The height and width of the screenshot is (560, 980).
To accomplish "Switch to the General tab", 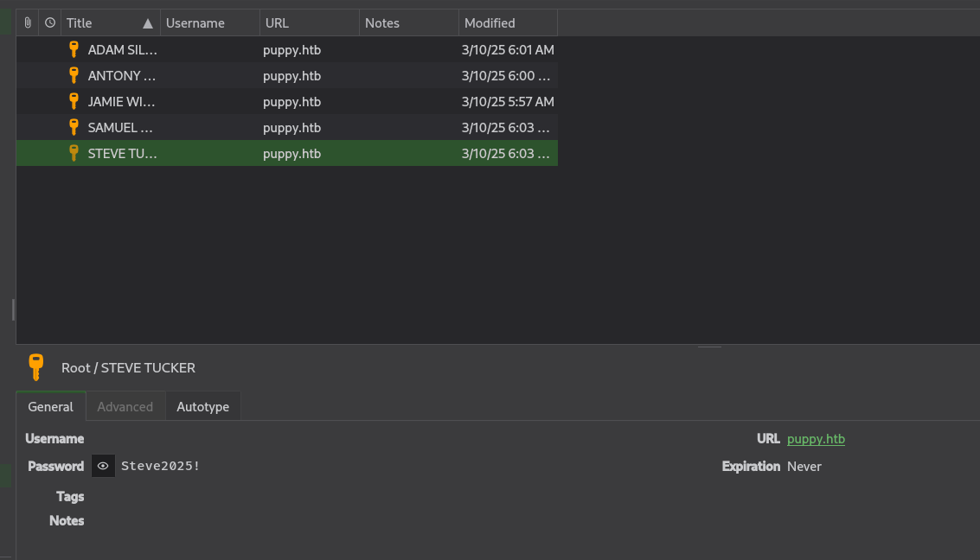I will pyautogui.click(x=51, y=406).
